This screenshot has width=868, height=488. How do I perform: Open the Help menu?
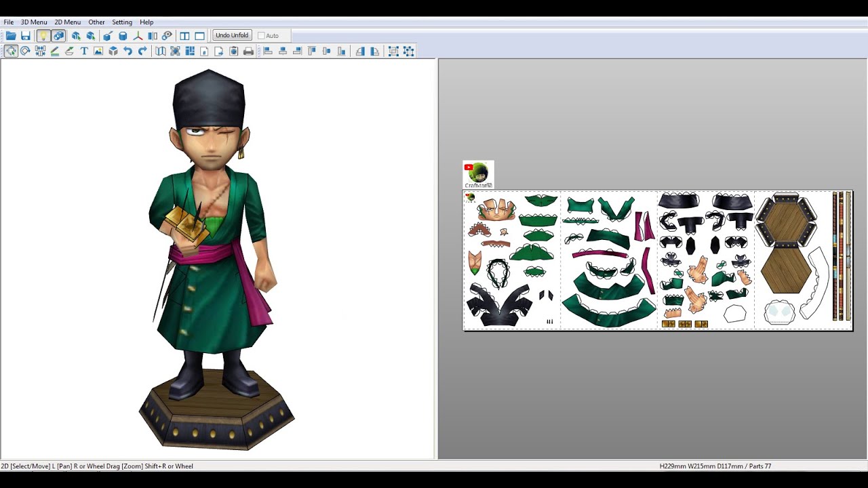pyautogui.click(x=146, y=22)
